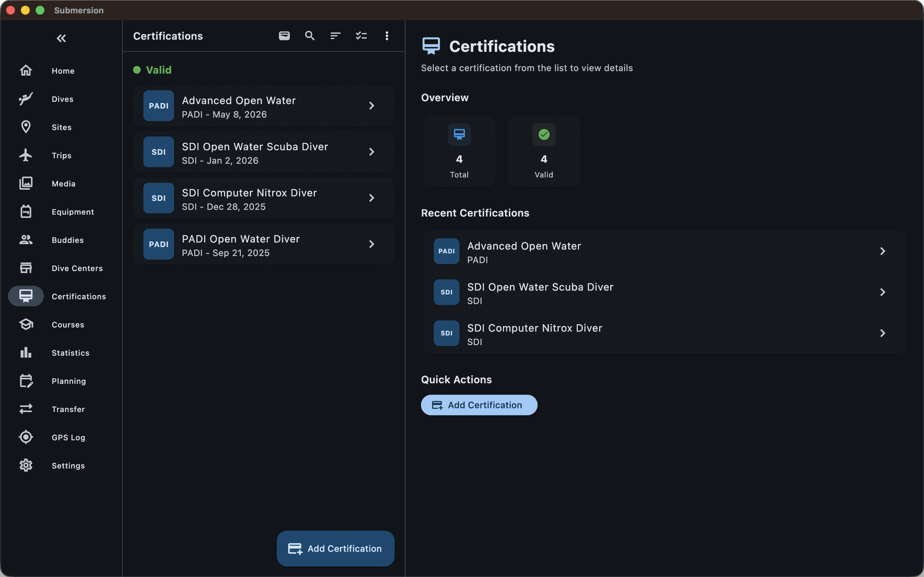Open the GPS Log target icon

(26, 437)
